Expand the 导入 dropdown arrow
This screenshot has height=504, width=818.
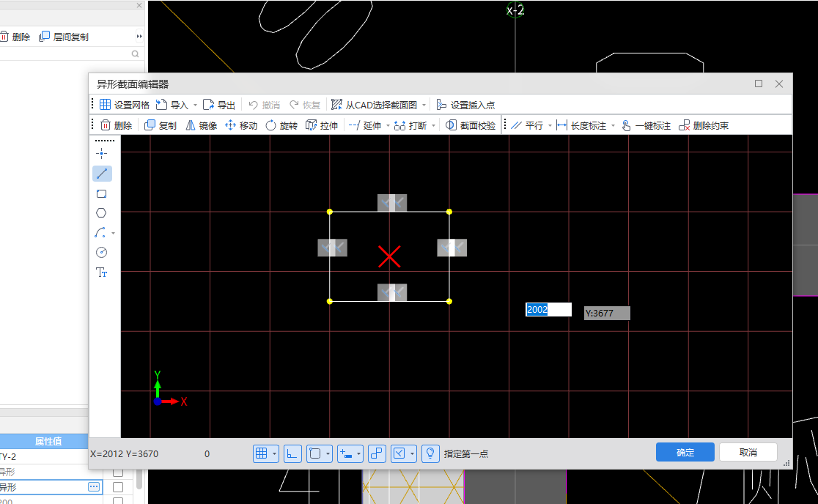196,105
